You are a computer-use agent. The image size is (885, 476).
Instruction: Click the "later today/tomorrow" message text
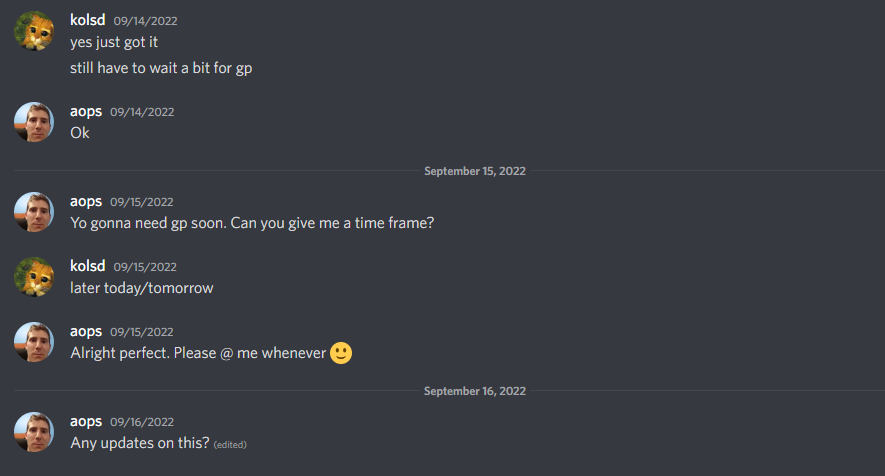click(x=141, y=288)
